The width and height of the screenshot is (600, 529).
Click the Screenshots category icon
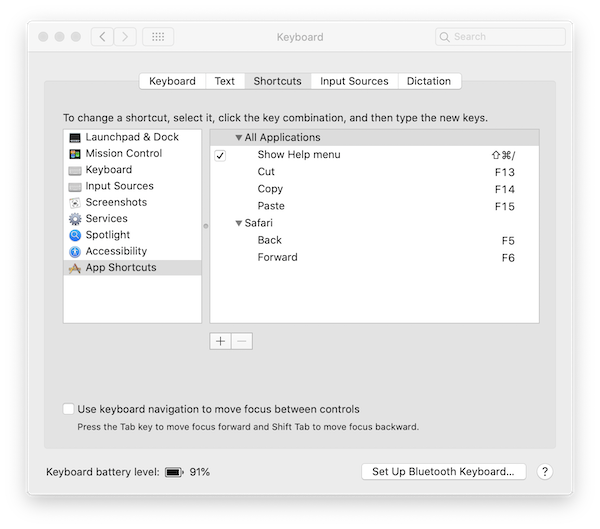point(75,203)
